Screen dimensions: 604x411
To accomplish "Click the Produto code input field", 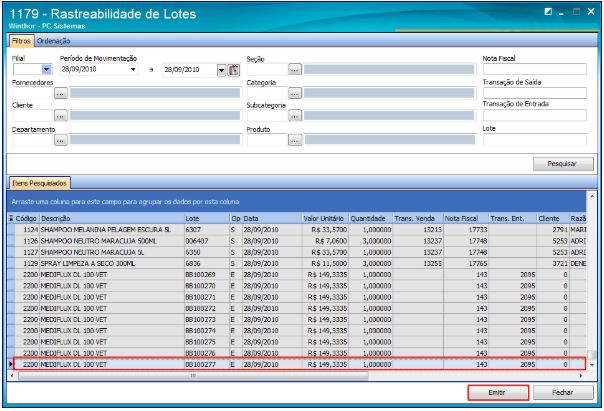I will pyautogui.click(x=267, y=140).
